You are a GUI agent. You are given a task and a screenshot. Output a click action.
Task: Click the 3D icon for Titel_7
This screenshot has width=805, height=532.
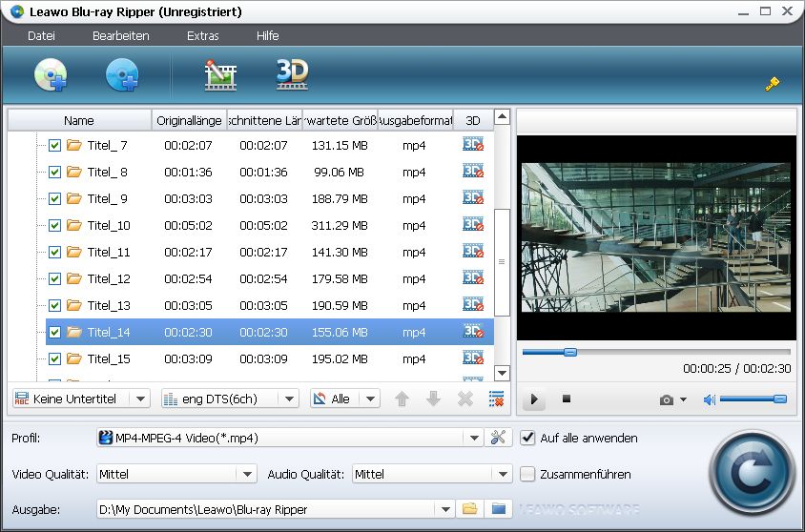pos(473,144)
